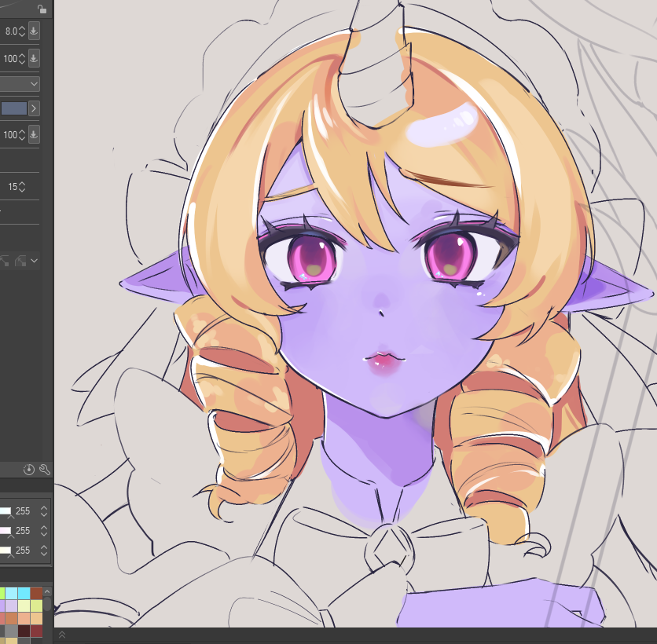657x644 pixels.
Task: Expand the chevron beside the corner-arrow icons
Action: pos(35,261)
